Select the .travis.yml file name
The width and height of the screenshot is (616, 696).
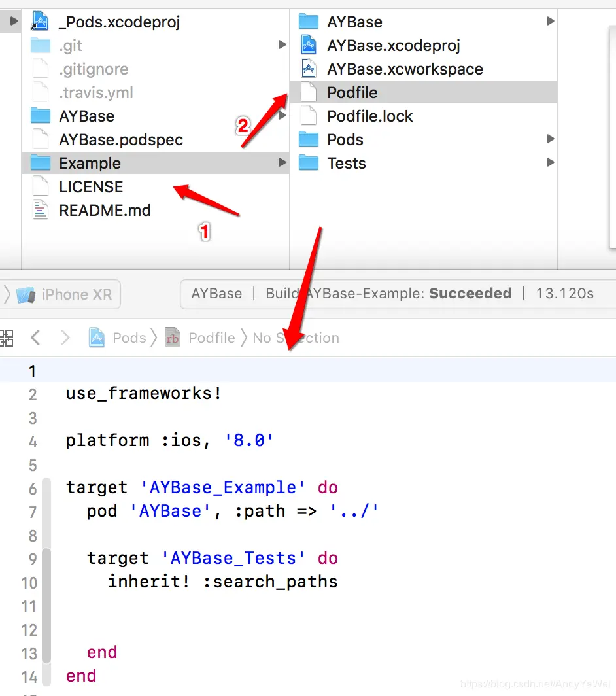[x=96, y=93]
